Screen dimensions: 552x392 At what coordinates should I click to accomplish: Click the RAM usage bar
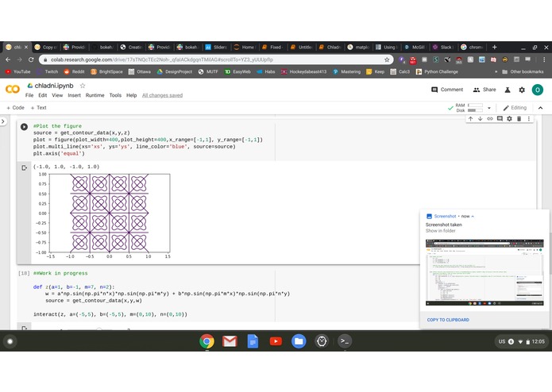click(475, 105)
